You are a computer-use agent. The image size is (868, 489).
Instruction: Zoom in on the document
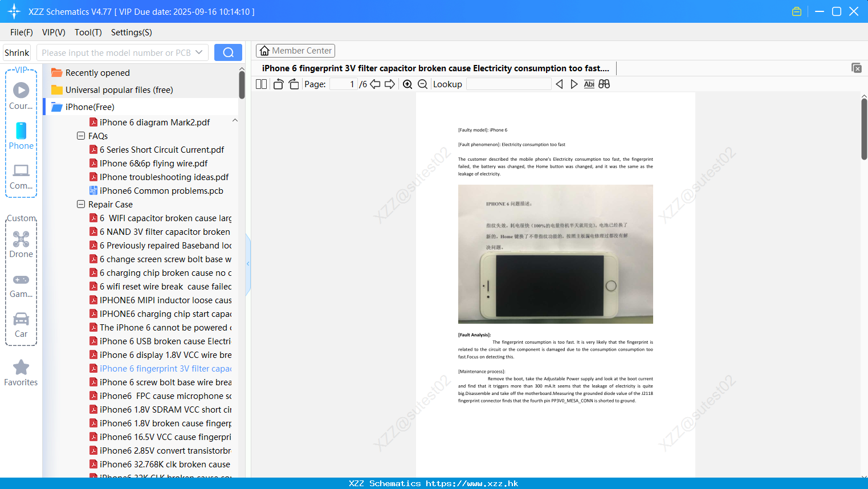(x=407, y=84)
